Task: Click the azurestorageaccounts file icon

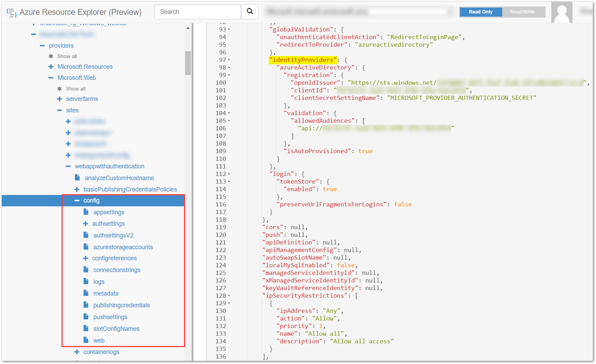Action: 86,247
